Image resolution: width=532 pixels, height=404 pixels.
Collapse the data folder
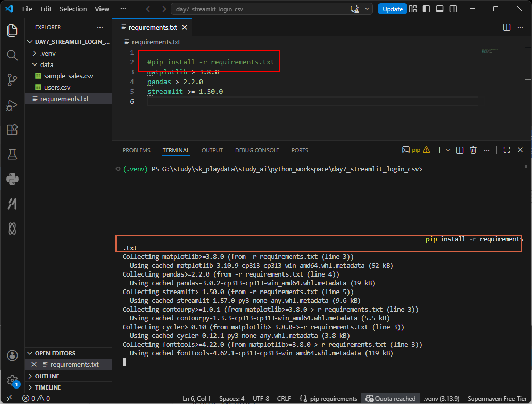tap(34, 64)
